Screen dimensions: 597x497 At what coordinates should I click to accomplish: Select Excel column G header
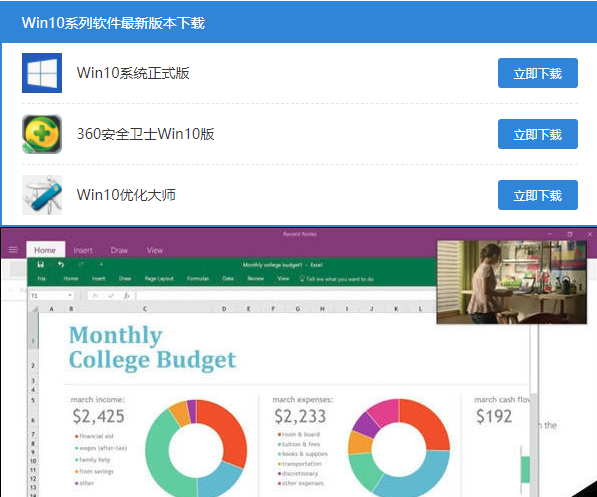pos(298,309)
